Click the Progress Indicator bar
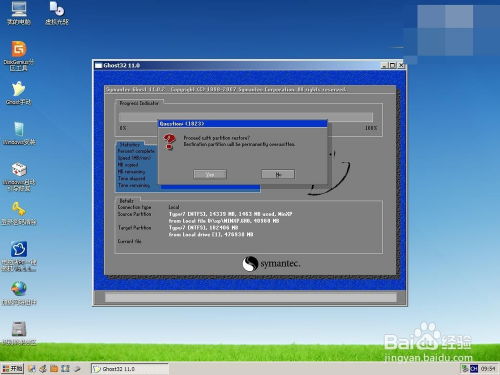Screen dimensions: 500x375 click(x=246, y=117)
